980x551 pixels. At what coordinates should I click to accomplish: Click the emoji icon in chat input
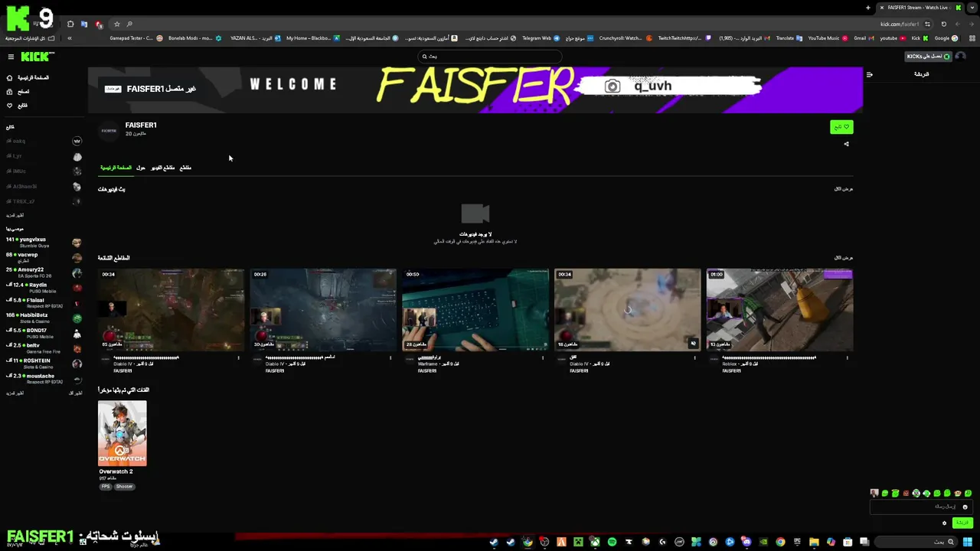(965, 507)
